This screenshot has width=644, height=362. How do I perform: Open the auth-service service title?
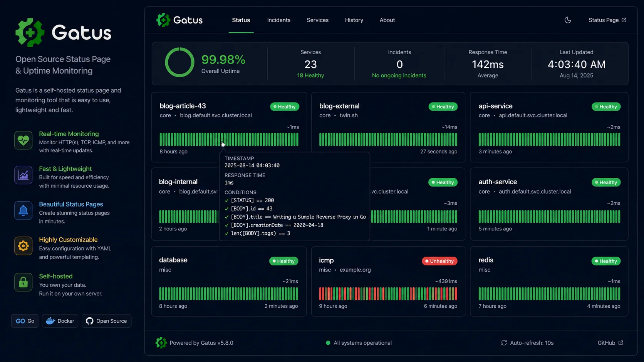pyautogui.click(x=498, y=182)
